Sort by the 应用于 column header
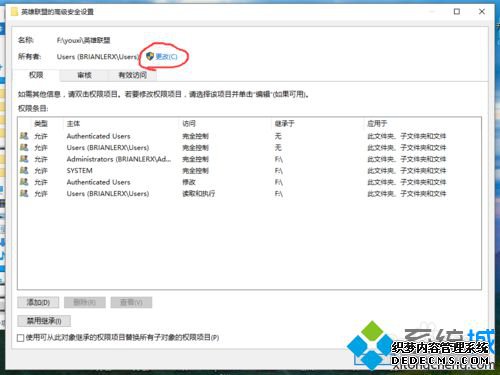This screenshot has width=500, height=375. (x=377, y=124)
